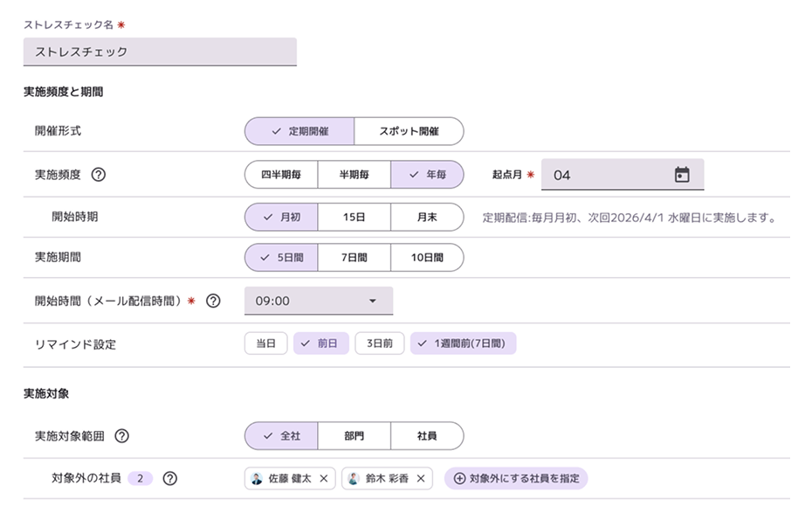Image resolution: width=812 pixels, height=520 pixels.
Task: Set start timing to 15日
Action: 354,218
